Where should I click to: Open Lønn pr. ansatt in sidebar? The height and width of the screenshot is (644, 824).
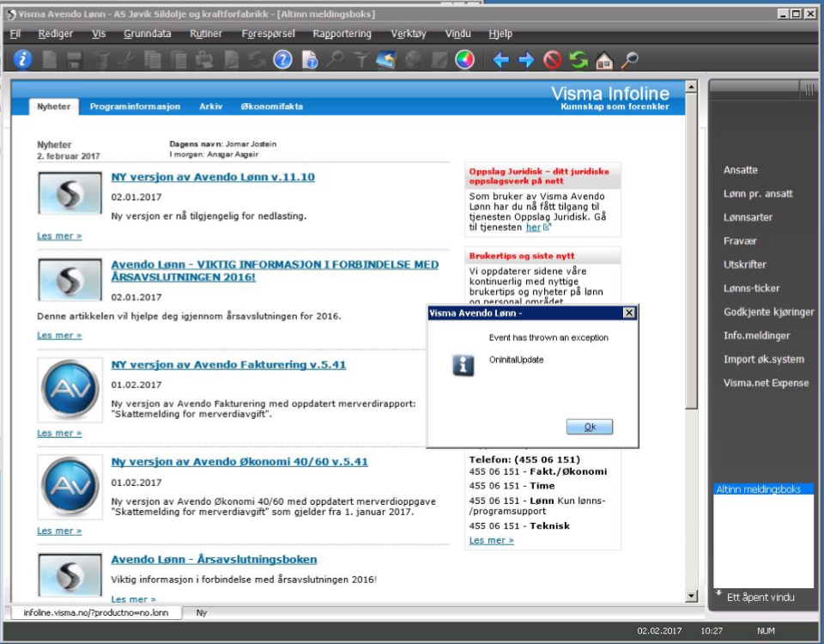coord(758,193)
